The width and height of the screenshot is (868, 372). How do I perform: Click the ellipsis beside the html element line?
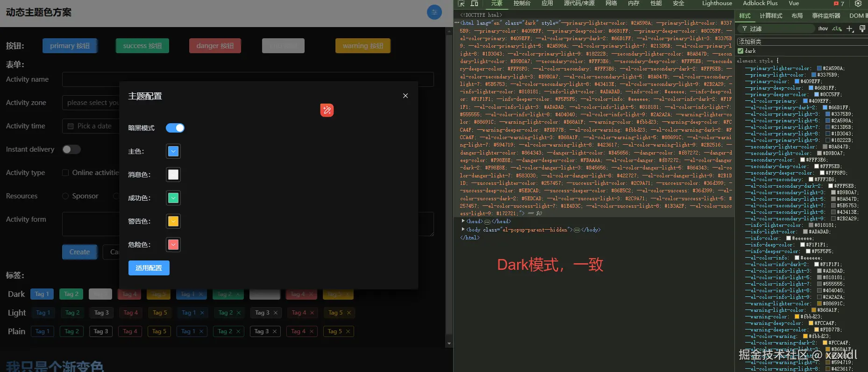click(457, 22)
